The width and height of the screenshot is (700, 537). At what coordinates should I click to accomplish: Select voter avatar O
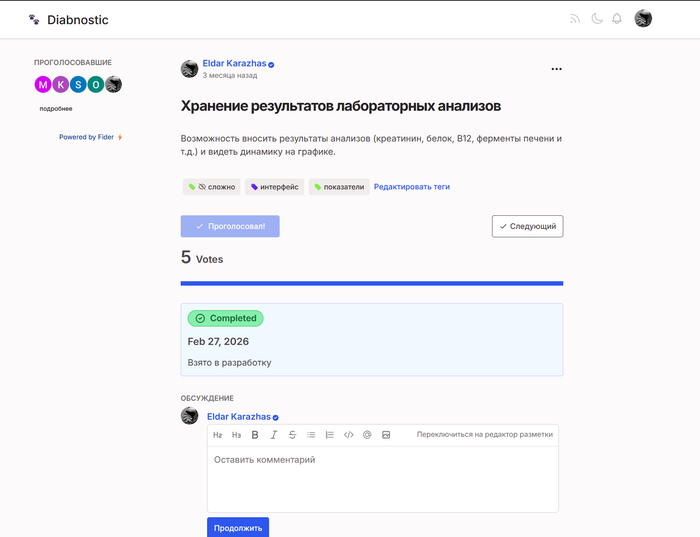[96, 84]
